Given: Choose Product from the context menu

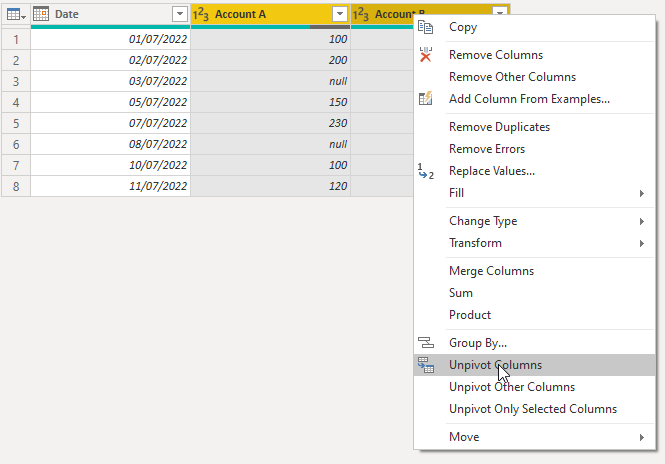Looking at the screenshot, I should [534, 315].
